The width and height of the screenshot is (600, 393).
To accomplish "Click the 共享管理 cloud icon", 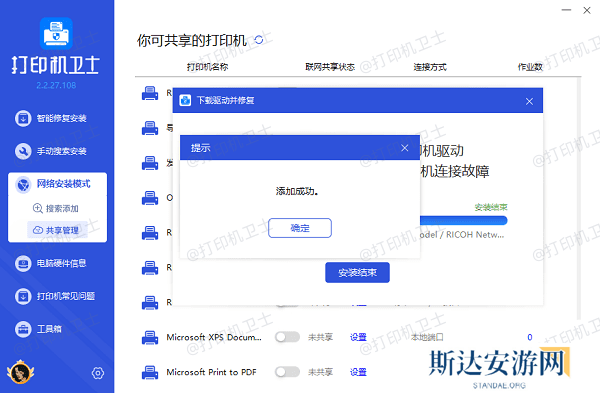I will point(38,230).
